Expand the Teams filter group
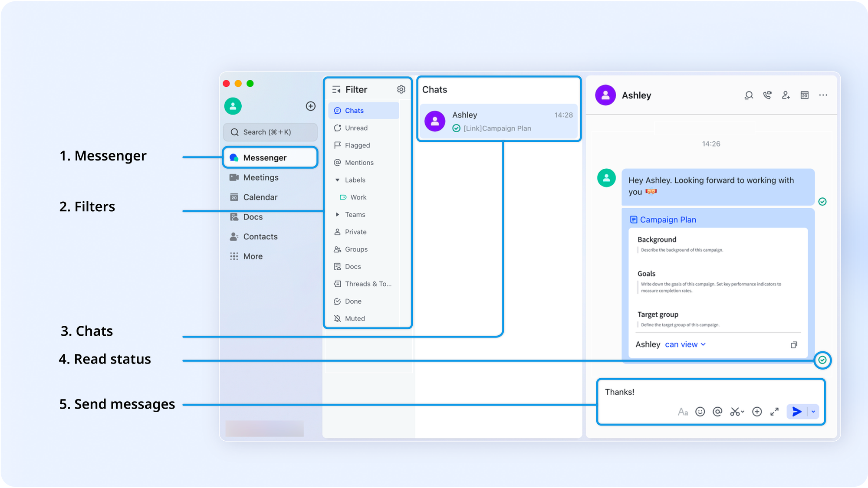Image resolution: width=868 pixels, height=488 pixels. (338, 215)
